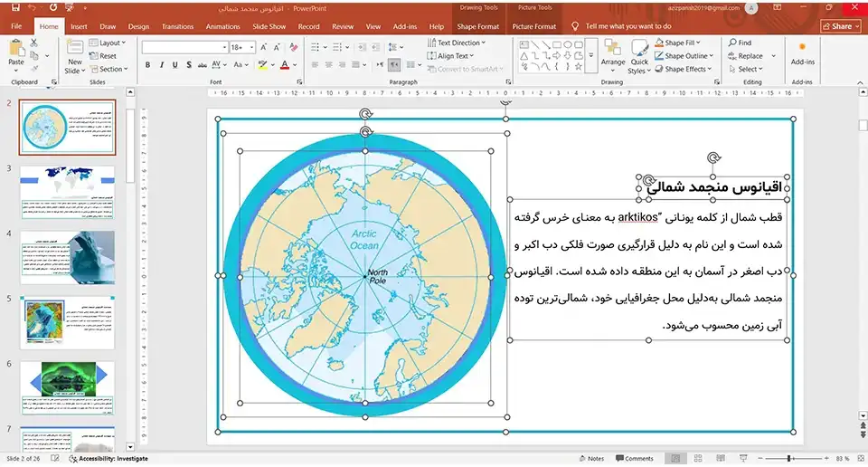This screenshot has height=467, width=868.
Task: Switch to the Design tab
Action: 138,26
